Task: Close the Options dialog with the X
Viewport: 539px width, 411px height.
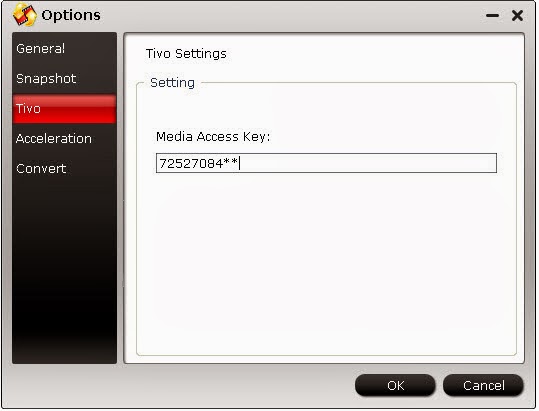Action: coord(517,15)
